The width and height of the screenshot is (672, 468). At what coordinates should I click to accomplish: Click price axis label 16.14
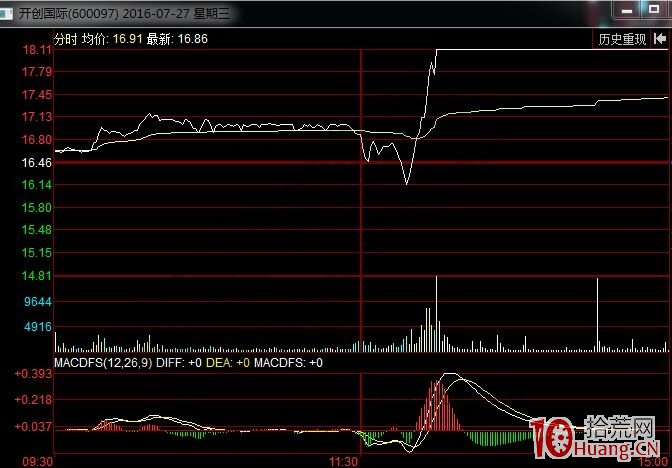[37, 185]
